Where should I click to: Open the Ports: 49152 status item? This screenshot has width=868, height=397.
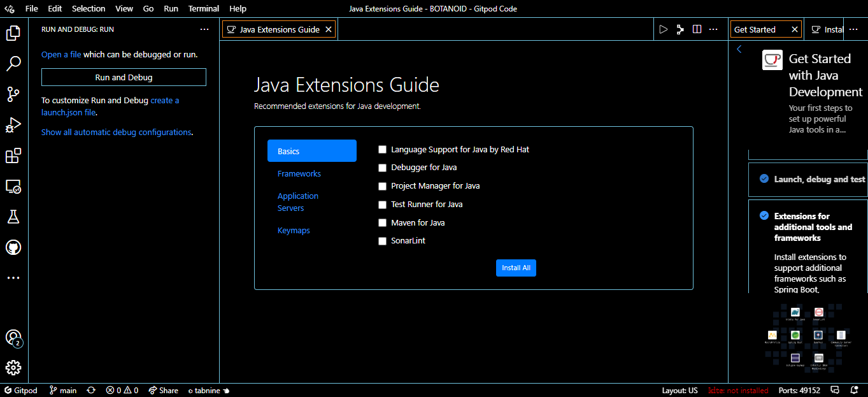[800, 391]
